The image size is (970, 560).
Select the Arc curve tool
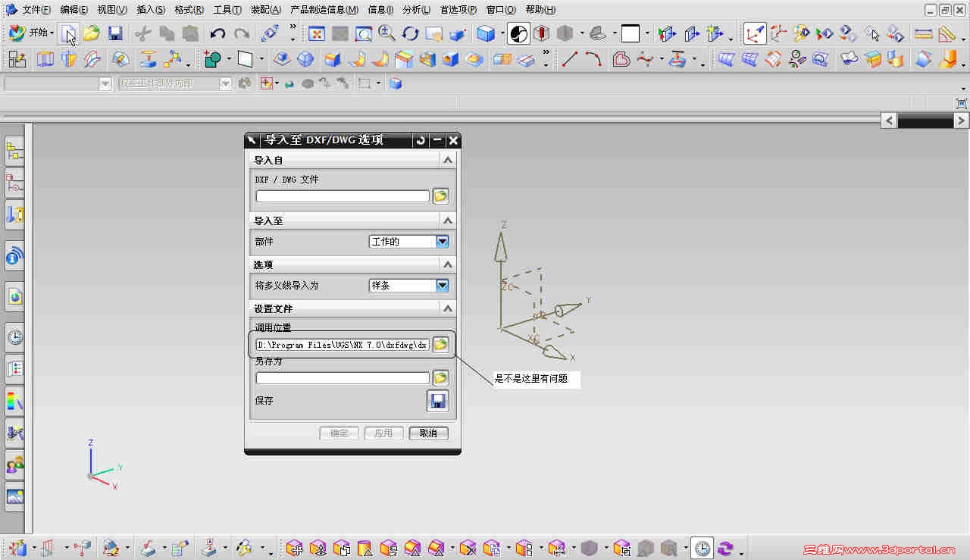click(x=593, y=58)
